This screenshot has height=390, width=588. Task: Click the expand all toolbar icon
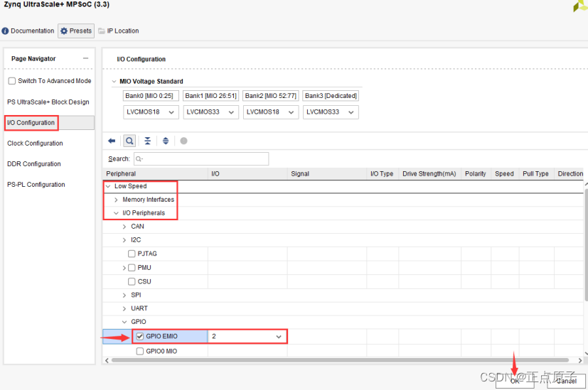pos(166,141)
